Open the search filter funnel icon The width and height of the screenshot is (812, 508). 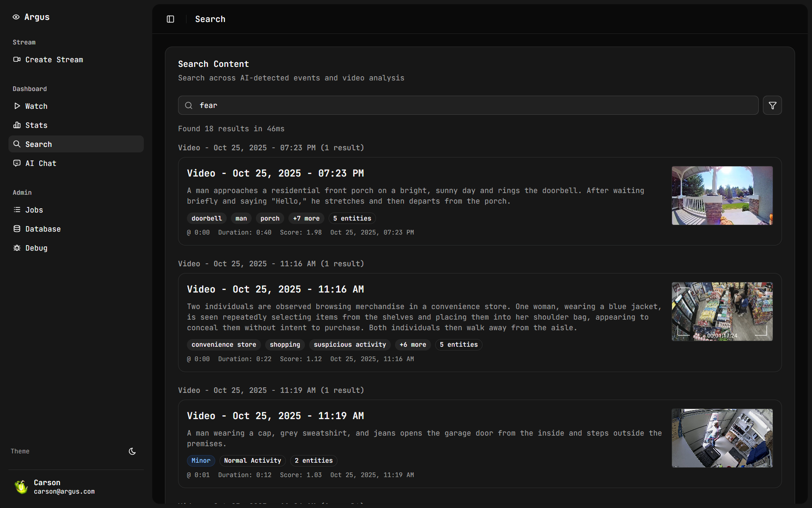(772, 105)
